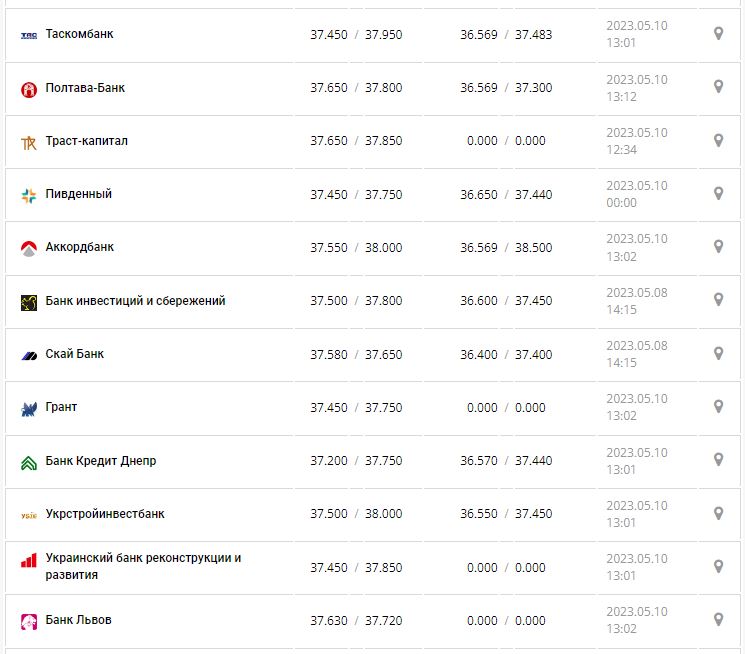Click the Банк Кредит Днепр logo icon

[28, 462]
